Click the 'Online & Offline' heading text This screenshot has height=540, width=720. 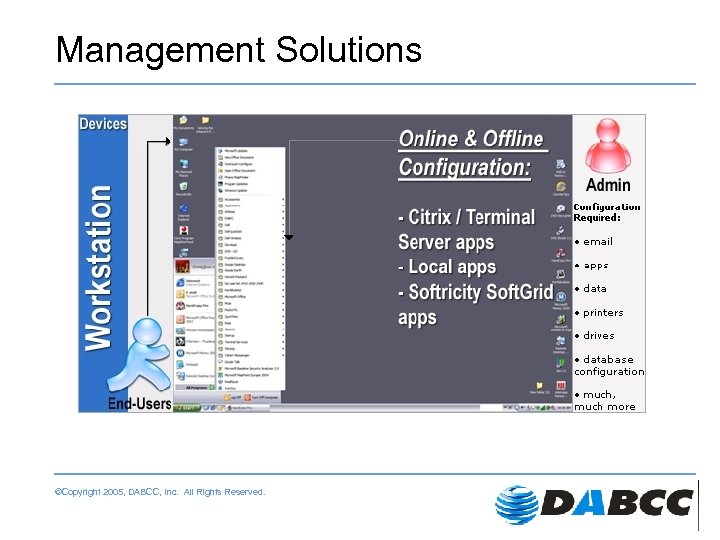coord(471,139)
